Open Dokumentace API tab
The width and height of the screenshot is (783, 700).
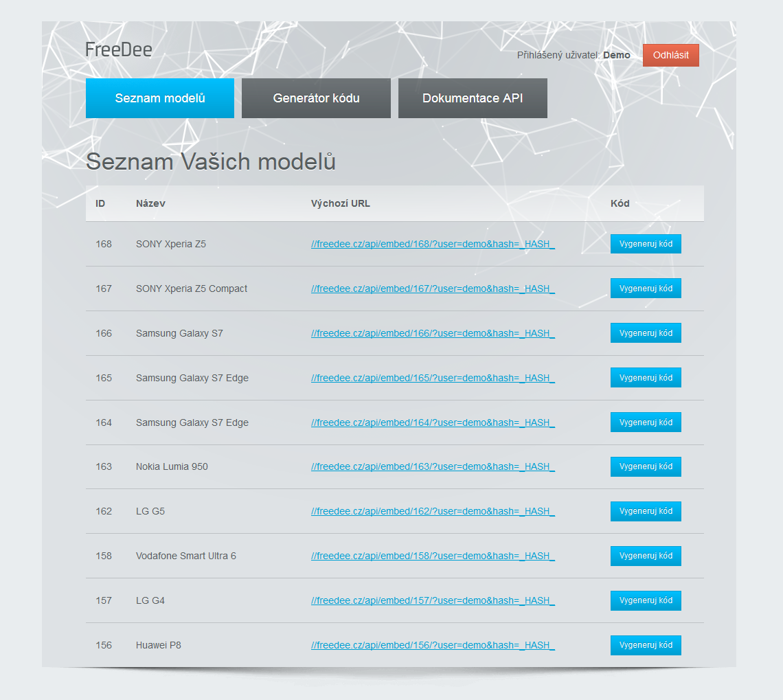coord(473,98)
